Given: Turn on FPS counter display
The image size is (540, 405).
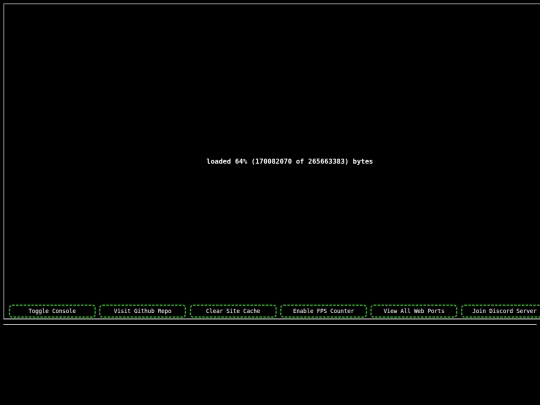Looking at the screenshot, I should 323,311.
